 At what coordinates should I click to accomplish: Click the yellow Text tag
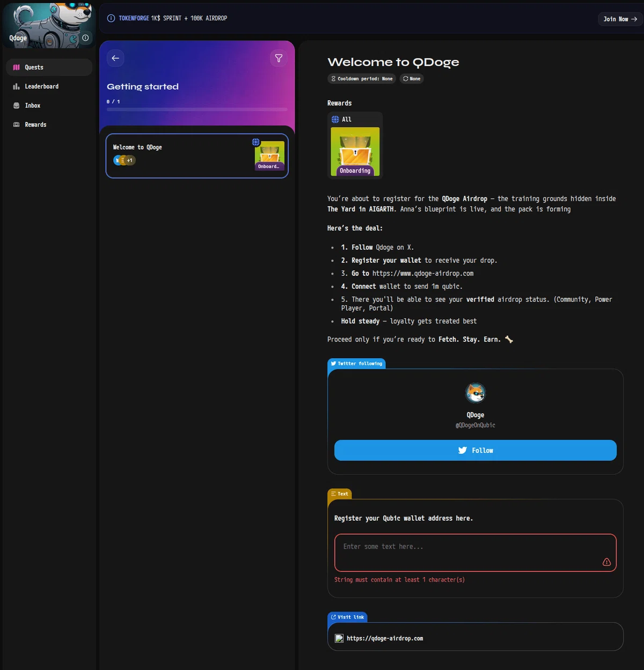tap(340, 494)
